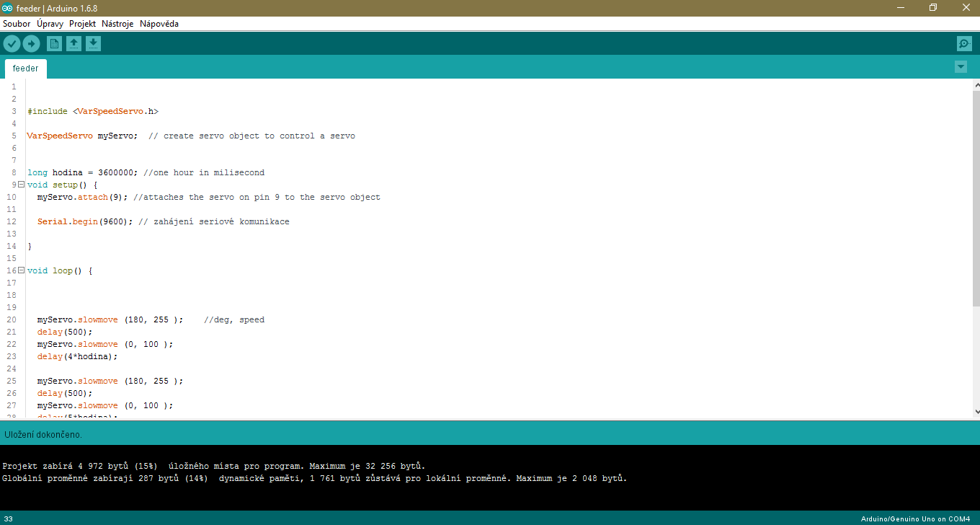
Task: Click the scrollbar down arrow
Action: coord(976,412)
